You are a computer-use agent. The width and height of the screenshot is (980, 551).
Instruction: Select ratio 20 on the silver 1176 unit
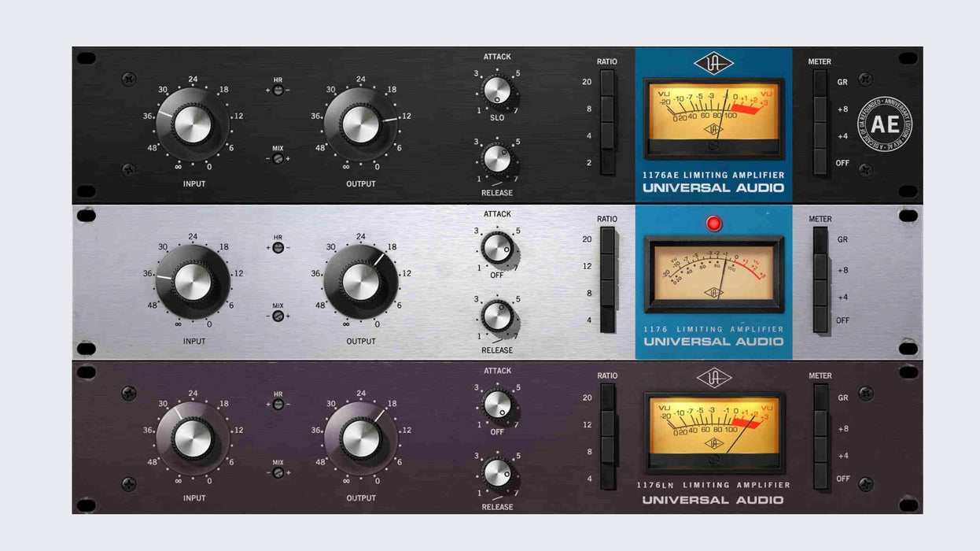click(607, 240)
